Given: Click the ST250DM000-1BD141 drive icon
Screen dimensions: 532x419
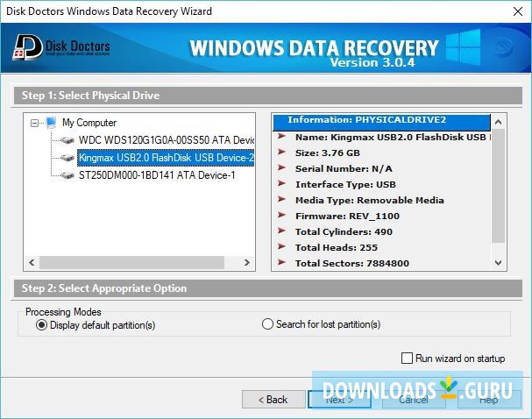Looking at the screenshot, I should [67, 175].
